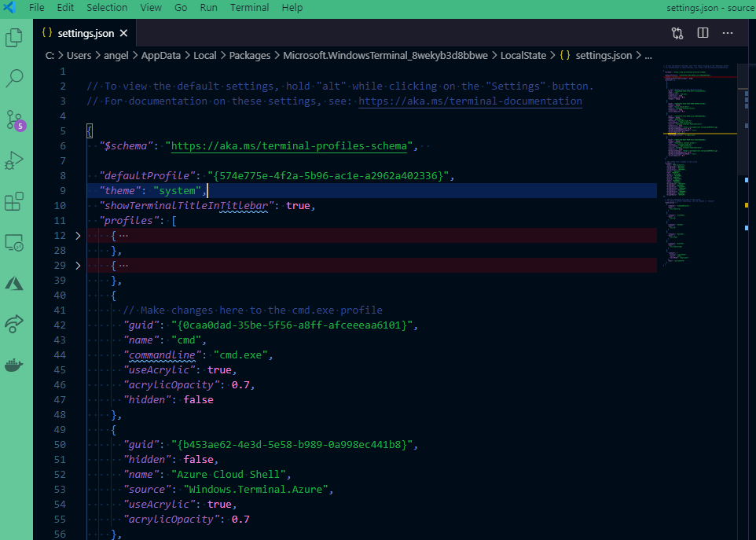Open Source Control with badge 5
This screenshot has width=756, height=540.
click(16, 120)
